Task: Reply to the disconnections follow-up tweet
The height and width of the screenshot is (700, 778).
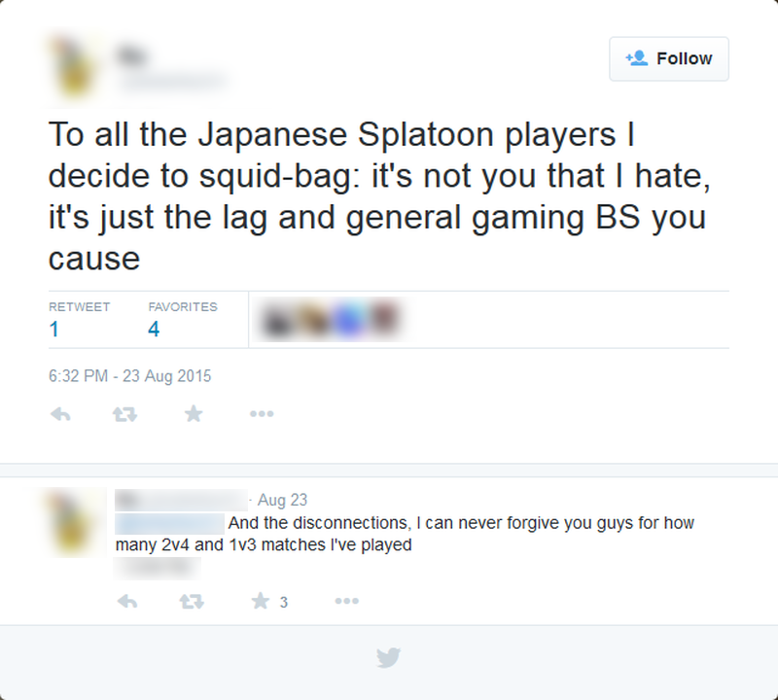Action: pyautogui.click(x=127, y=601)
